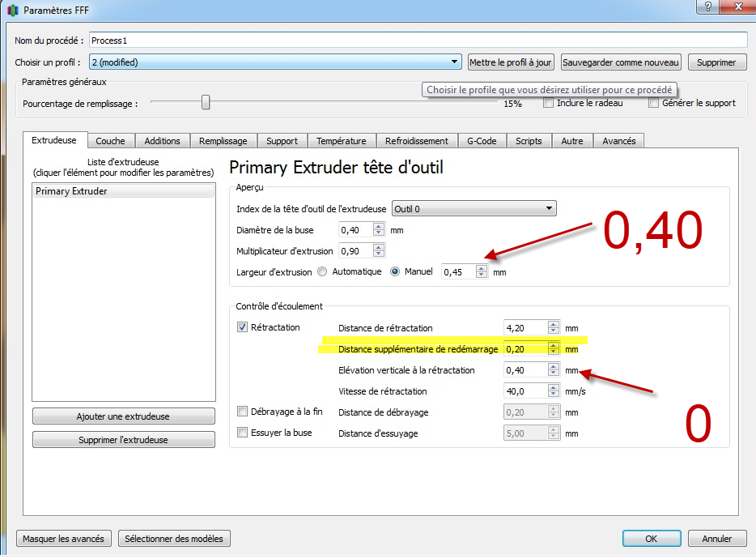This screenshot has height=559, width=756.
Task: Open the Choisir un profil dropdown
Action: pos(275,62)
